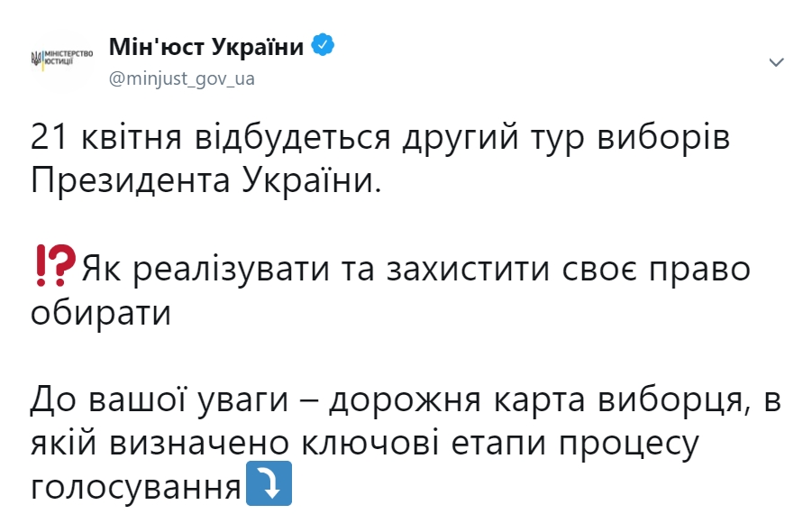812x514 pixels.
Task: Click the red exclamation question mark emoji
Action: tap(56, 266)
